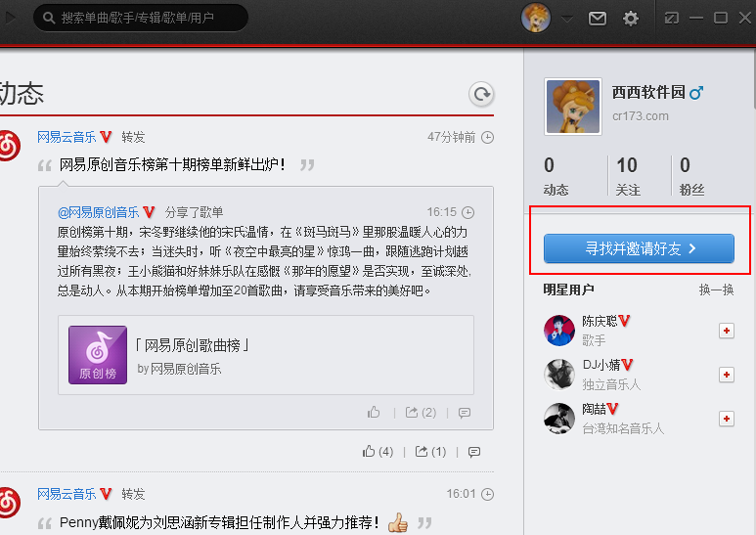Follow DJ小婧 with plus button
This screenshot has height=535, width=756.
726,375
